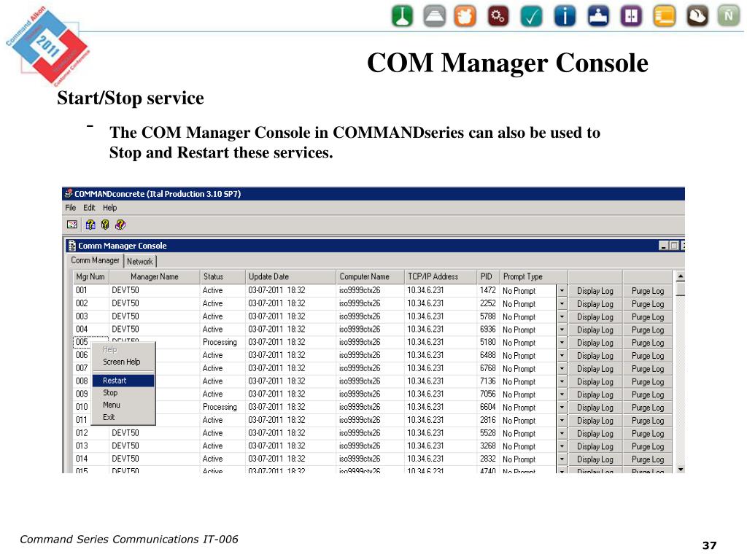Click the blue information 'i' icon
This screenshot has width=747, height=560.
tap(565, 16)
